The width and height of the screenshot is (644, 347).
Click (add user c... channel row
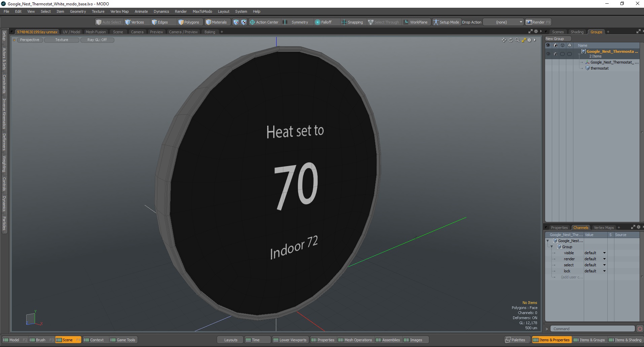572,277
